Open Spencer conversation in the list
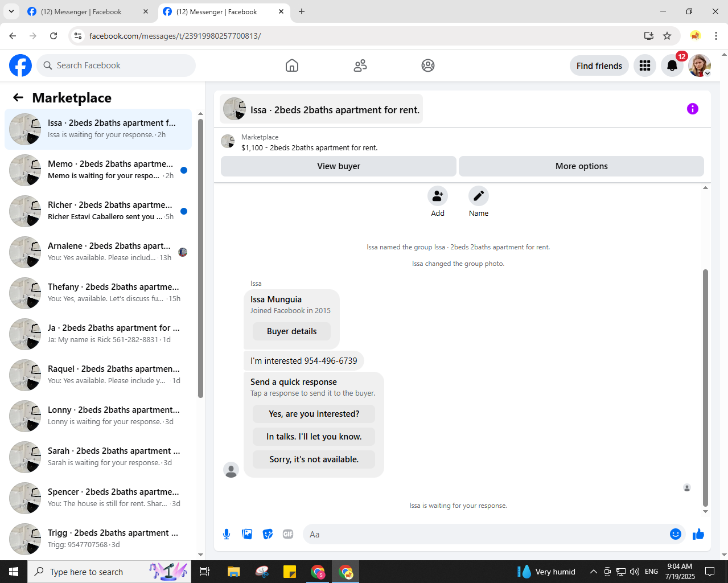The image size is (728, 583). 98,498
